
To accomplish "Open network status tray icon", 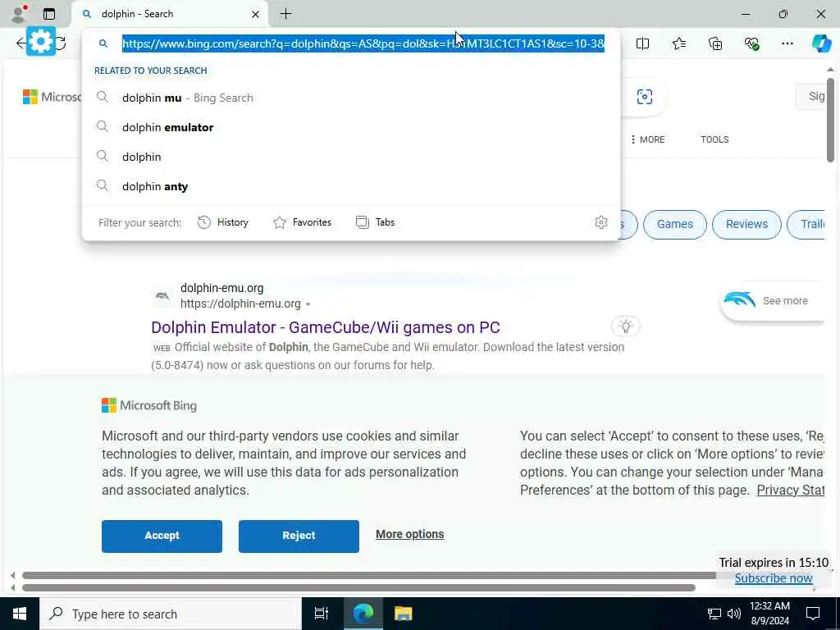I will click(x=714, y=614).
